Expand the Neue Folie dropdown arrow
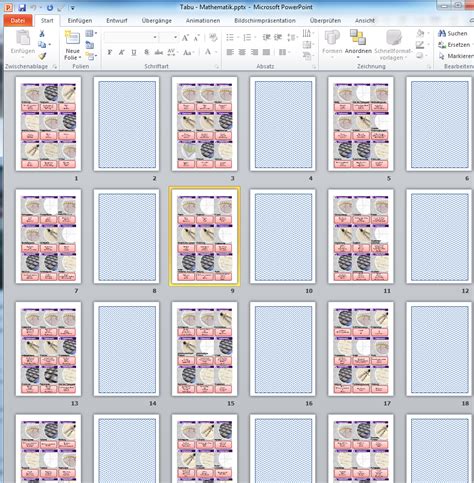Image resolution: width=474 pixels, height=483 pixels. click(80, 58)
